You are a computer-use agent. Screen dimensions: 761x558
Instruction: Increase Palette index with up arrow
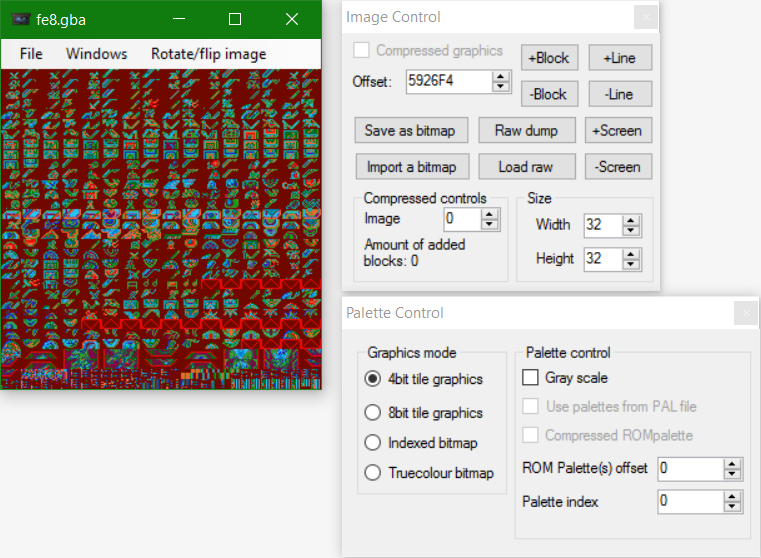click(x=732, y=496)
